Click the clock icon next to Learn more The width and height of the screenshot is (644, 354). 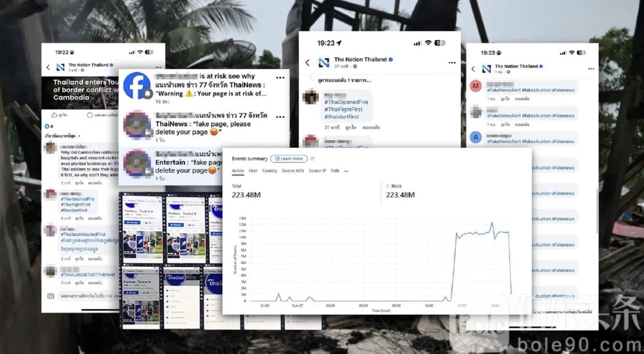[x=313, y=159]
